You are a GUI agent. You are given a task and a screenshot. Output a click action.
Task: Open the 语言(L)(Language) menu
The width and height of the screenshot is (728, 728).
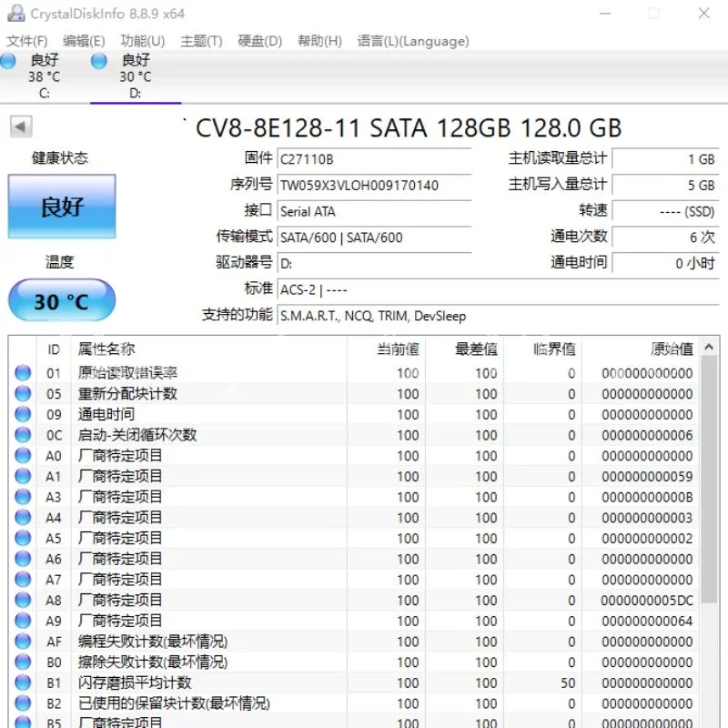pos(413,41)
